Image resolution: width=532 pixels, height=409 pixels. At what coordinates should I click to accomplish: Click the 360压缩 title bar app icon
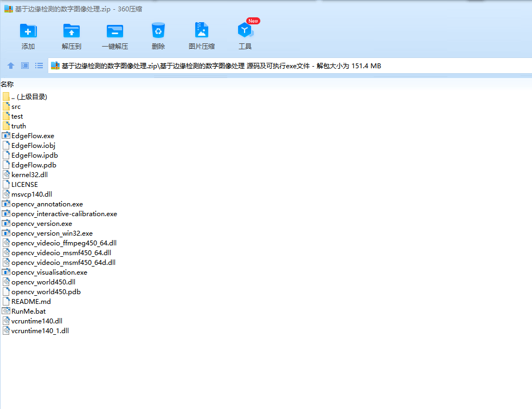coord(9,9)
